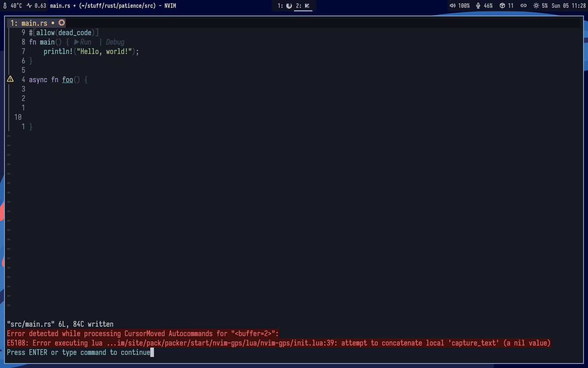Click the CursorMoved Autocommands error line
Screen dimensions: 588x368
point(143,334)
